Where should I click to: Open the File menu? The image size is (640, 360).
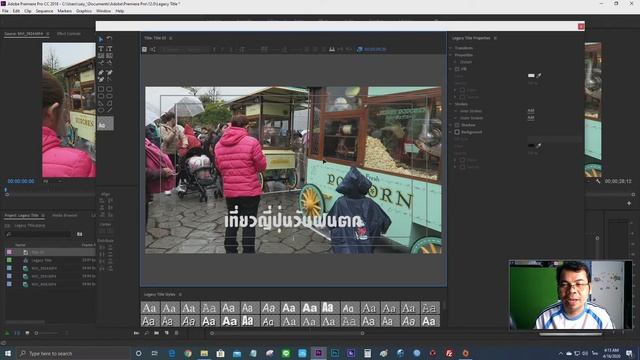5,11
